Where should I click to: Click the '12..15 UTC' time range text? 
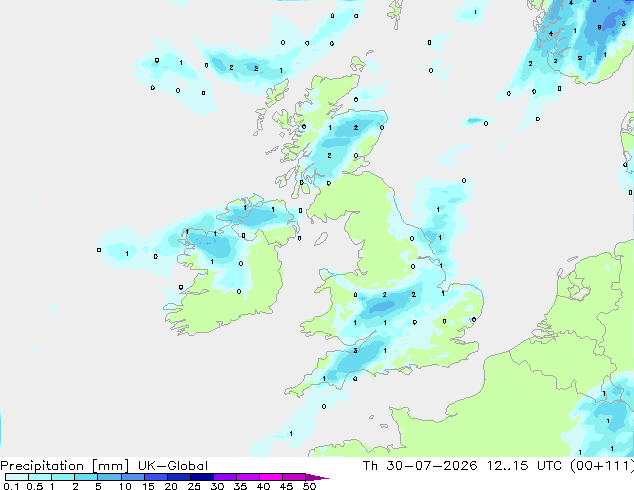[x=524, y=466]
